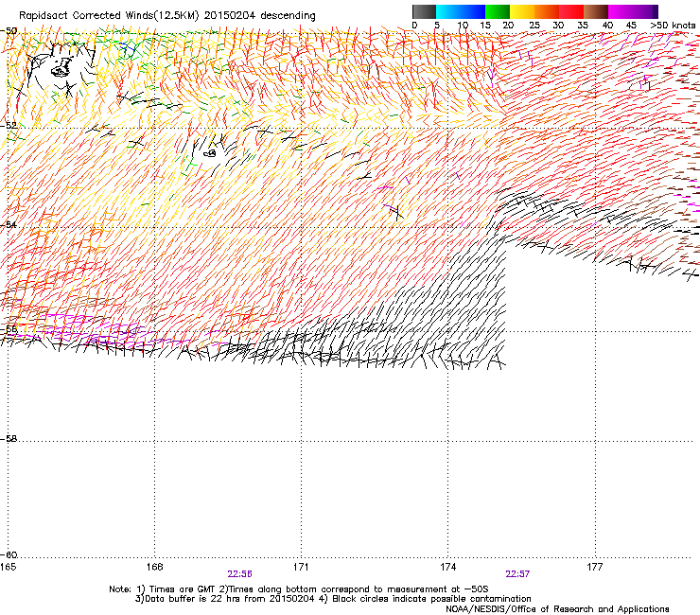
Task: Click the "165" longitude axis label
Action: (8, 567)
